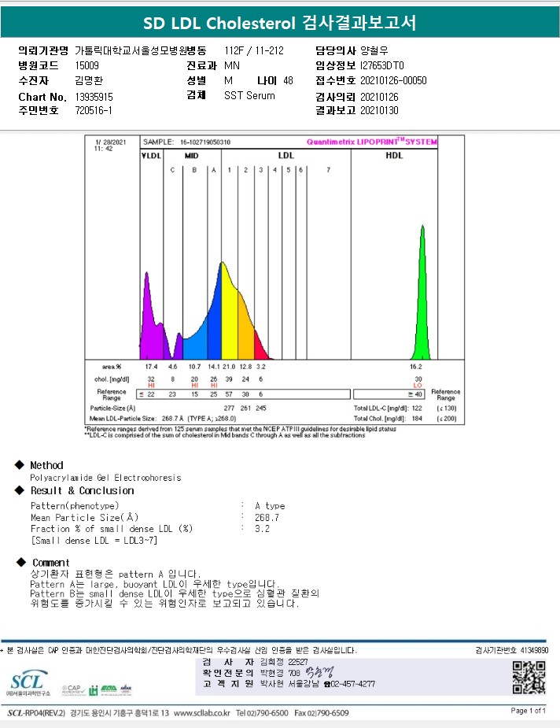The height and width of the screenshot is (728, 560).
Task: Click the red LDL 3 band area
Action: (x=261, y=347)
